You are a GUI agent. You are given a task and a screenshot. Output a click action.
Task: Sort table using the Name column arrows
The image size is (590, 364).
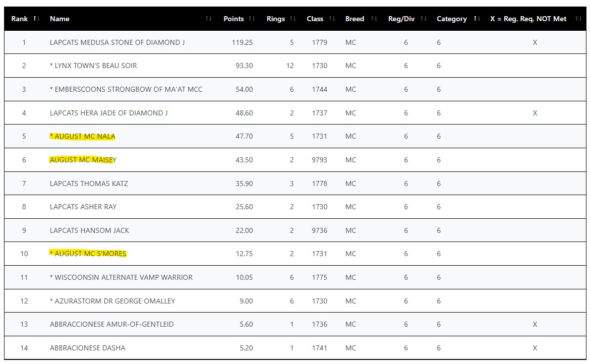(209, 19)
